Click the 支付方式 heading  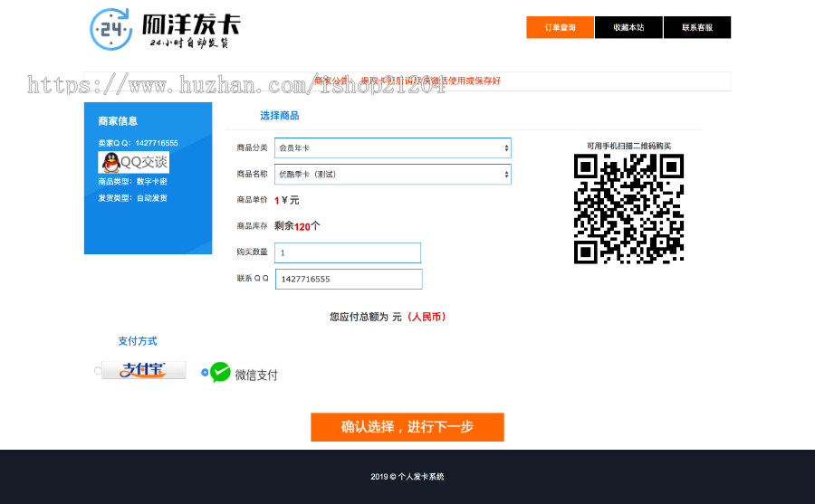pyautogui.click(x=138, y=341)
